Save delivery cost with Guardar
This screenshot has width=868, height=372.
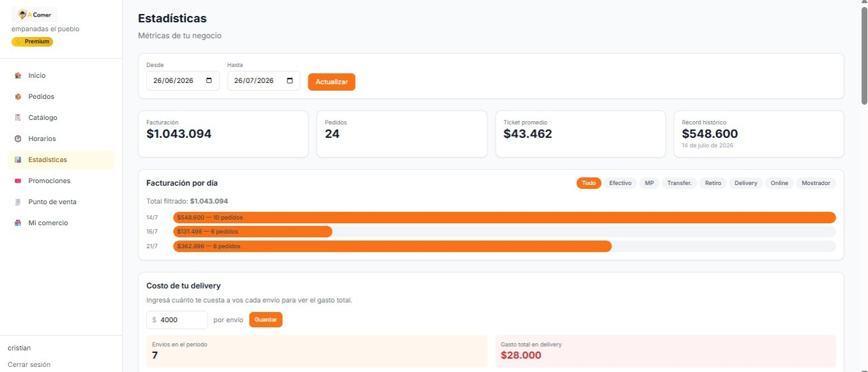(x=266, y=320)
